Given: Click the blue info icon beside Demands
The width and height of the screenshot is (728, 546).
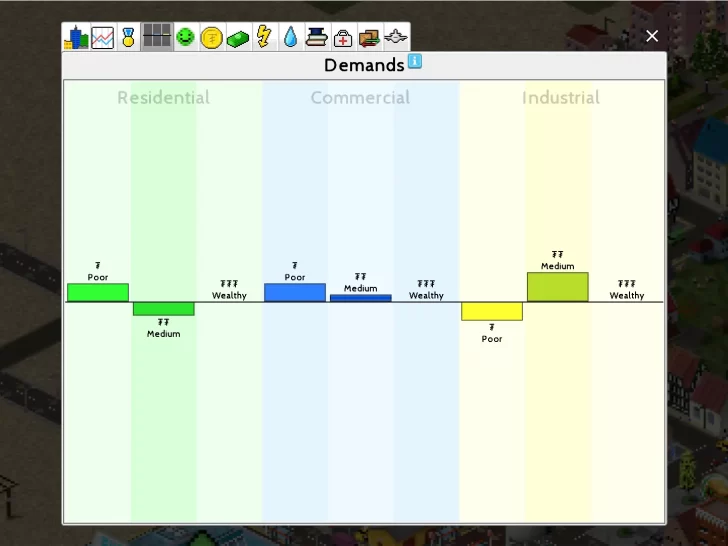Looking at the screenshot, I should [x=414, y=62].
